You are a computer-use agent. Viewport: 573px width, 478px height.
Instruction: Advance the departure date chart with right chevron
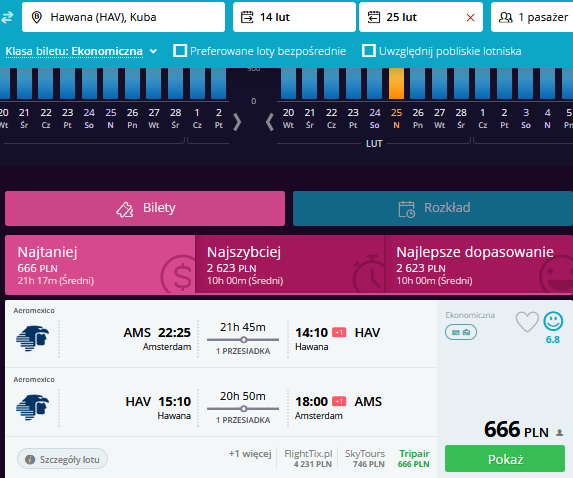(237, 122)
